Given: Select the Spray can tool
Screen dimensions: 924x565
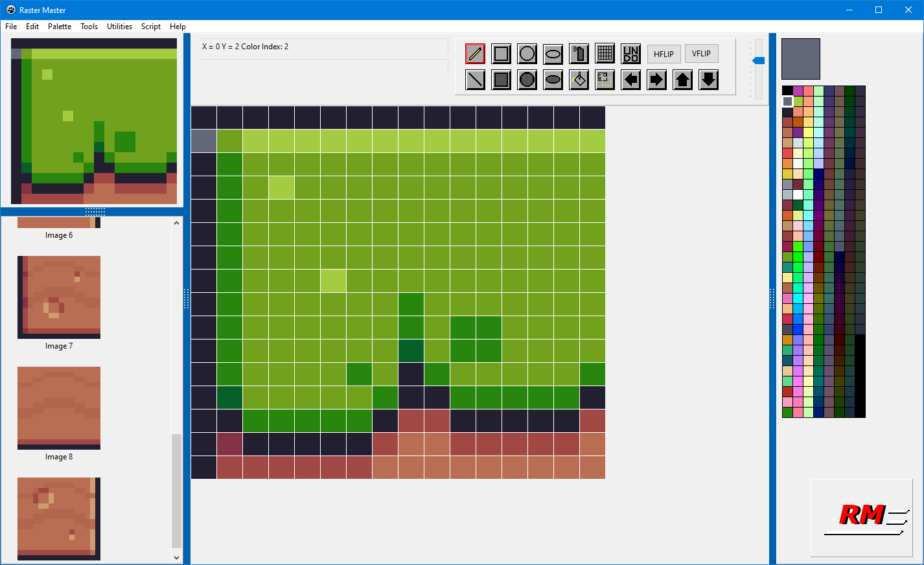Looking at the screenshot, I should click(579, 54).
